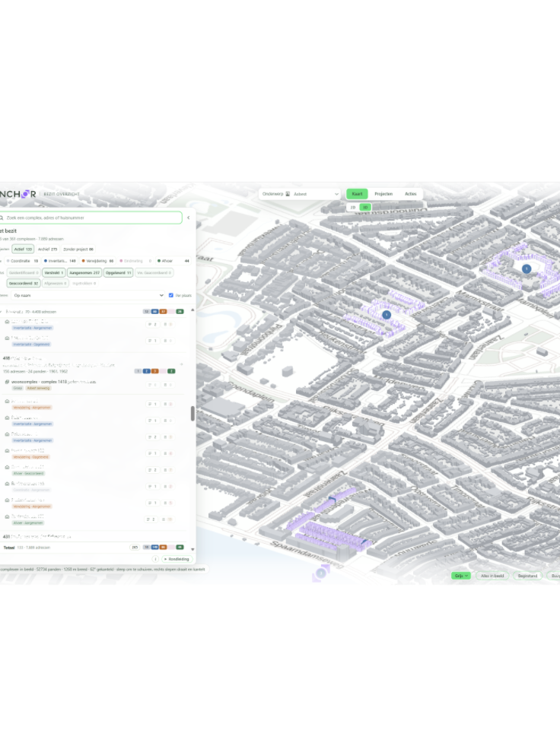The height and width of the screenshot is (740, 560).
Task: Click blue map marker on Marnixstraat complex
Action: 527,268
